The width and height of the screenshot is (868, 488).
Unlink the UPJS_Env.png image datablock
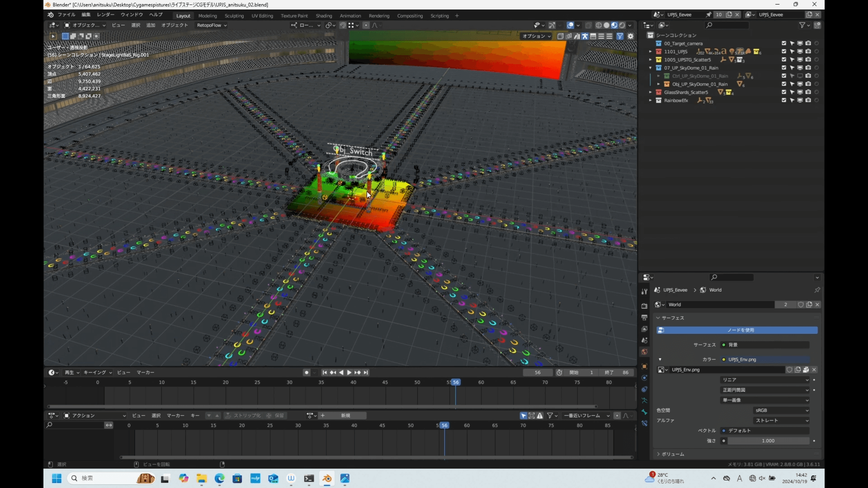coord(814,370)
